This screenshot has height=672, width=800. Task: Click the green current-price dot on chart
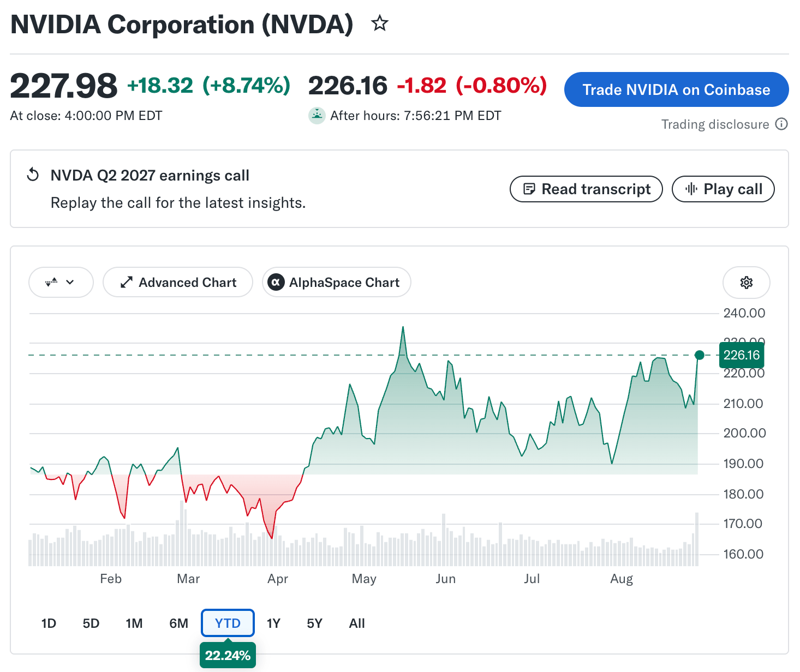point(700,355)
